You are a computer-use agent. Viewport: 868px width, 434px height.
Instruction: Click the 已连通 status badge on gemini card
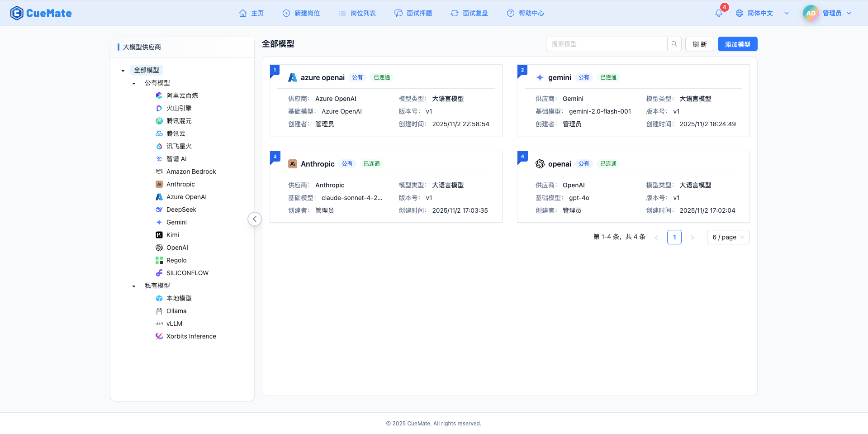(x=608, y=77)
